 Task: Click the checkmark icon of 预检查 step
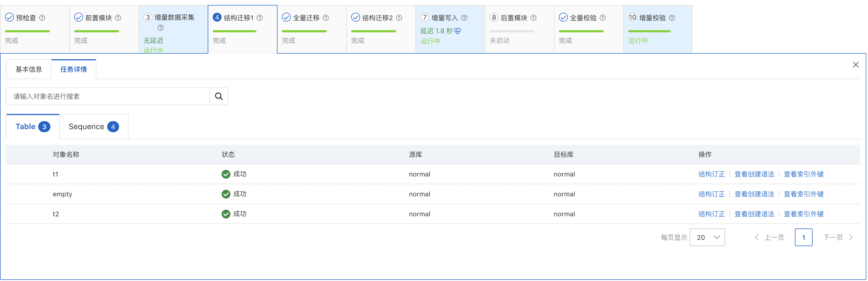[x=9, y=17]
